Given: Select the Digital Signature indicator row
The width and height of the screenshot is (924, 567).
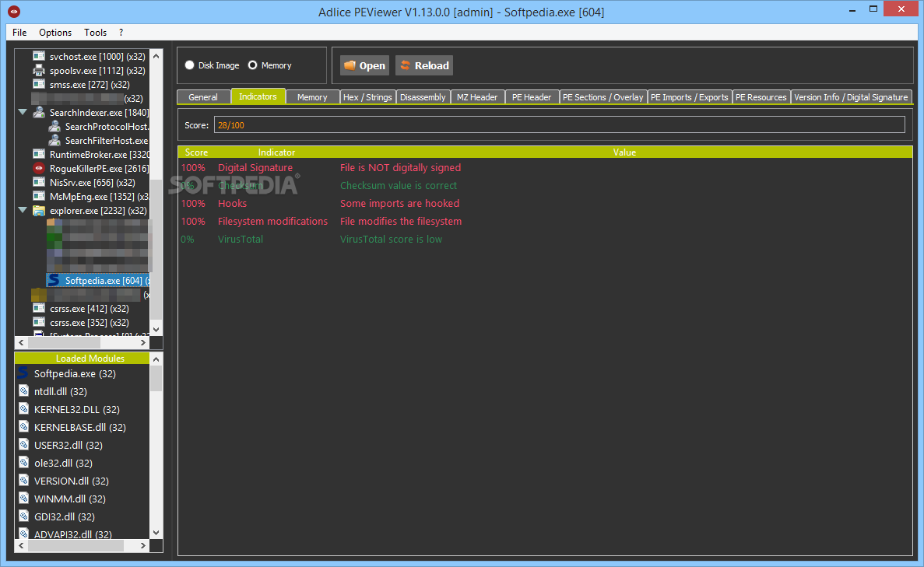Looking at the screenshot, I should click(x=545, y=168).
